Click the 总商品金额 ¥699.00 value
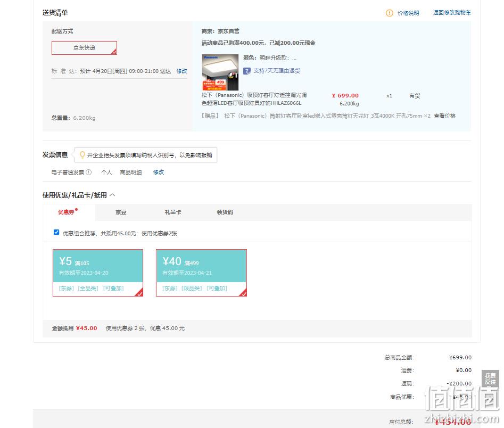 coord(460,358)
